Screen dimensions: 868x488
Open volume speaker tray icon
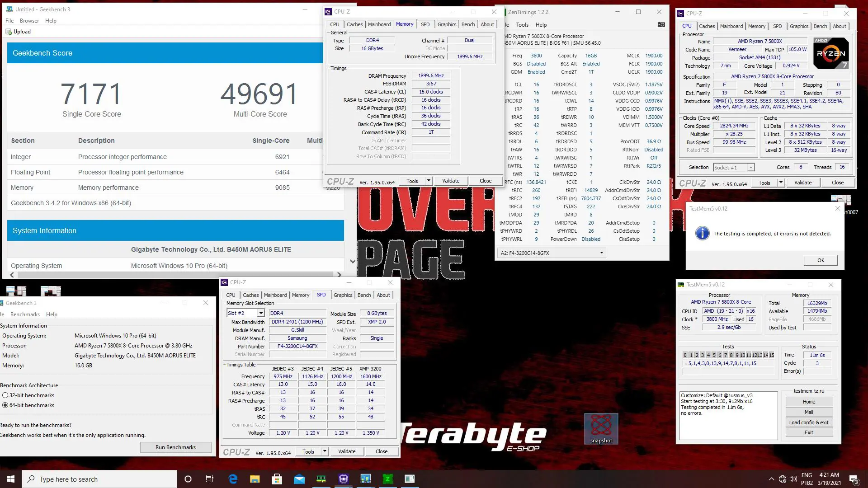(x=793, y=479)
